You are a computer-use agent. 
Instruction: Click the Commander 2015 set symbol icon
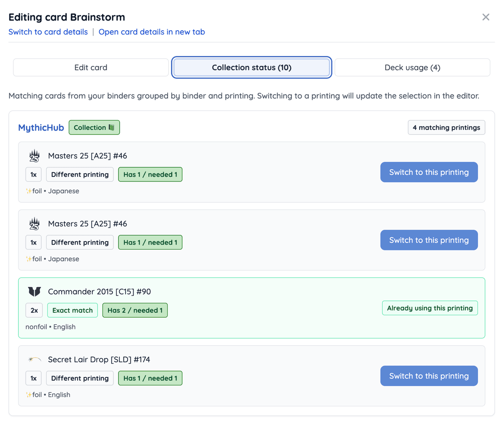click(x=34, y=292)
